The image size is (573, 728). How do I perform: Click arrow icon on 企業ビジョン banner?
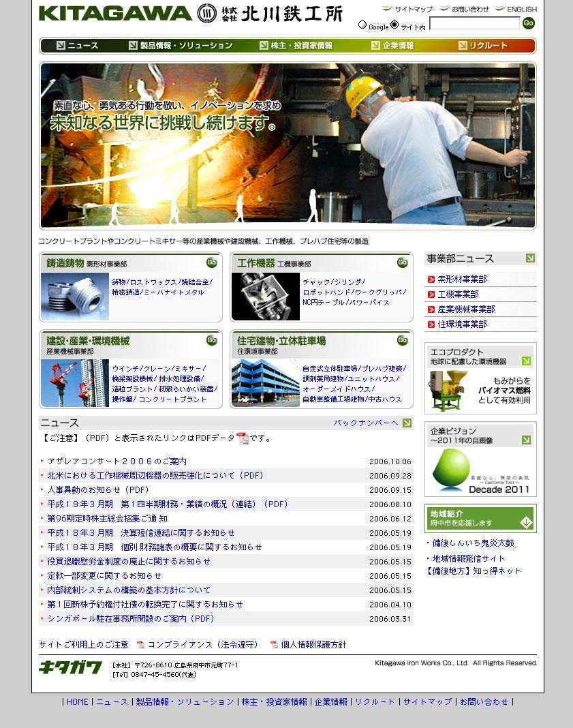click(x=526, y=440)
